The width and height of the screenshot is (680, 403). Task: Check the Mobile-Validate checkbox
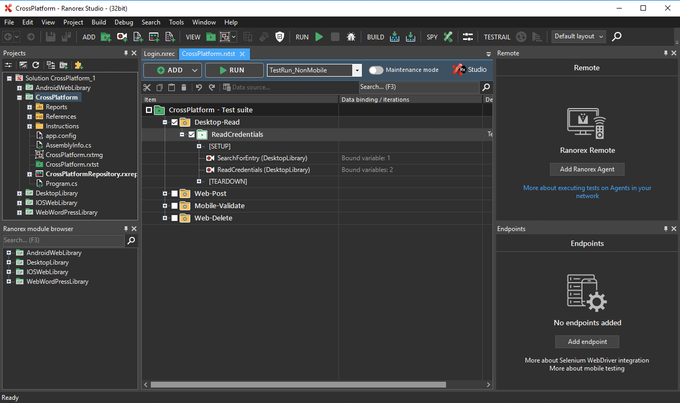point(174,206)
